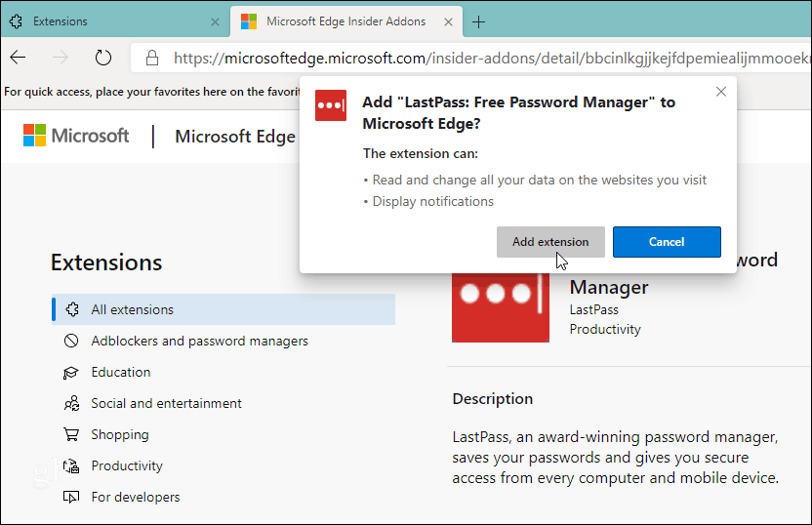The width and height of the screenshot is (812, 525).
Task: Click the forward navigation arrow
Action: [x=61, y=58]
